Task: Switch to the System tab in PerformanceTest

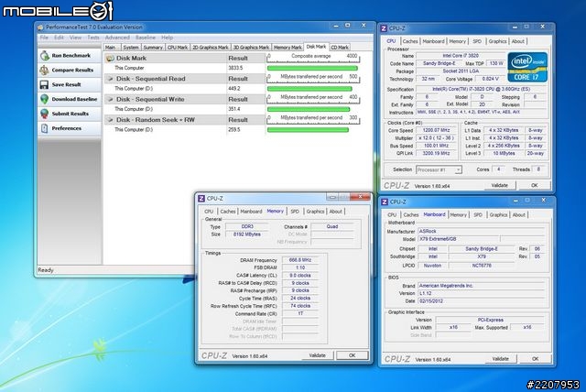Action: click(131, 48)
